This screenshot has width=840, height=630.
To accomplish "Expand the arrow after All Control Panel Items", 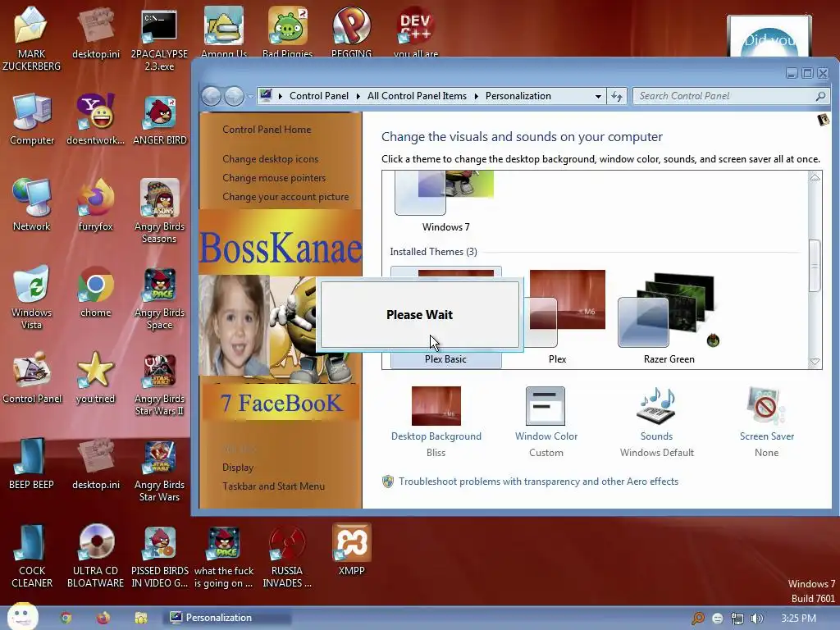I will [x=476, y=97].
